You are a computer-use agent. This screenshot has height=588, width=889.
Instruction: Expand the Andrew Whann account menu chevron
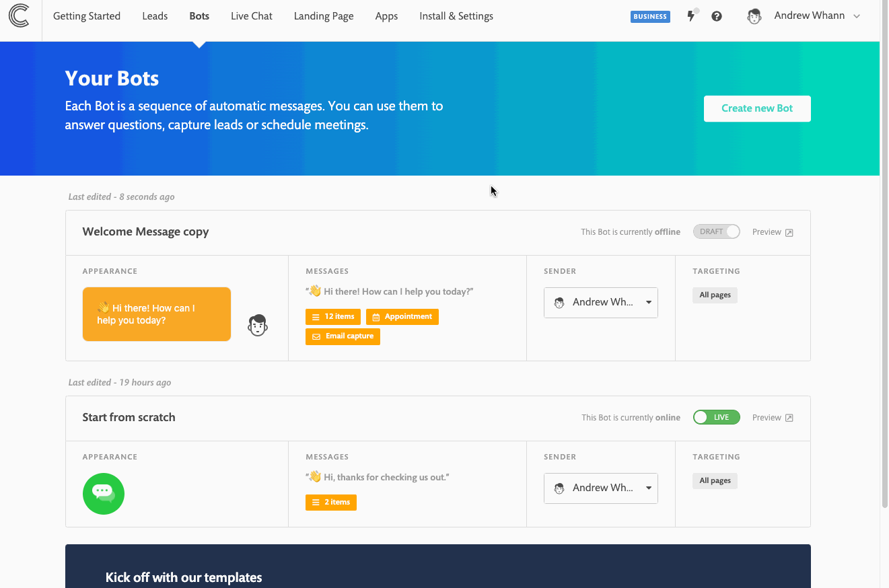click(856, 16)
